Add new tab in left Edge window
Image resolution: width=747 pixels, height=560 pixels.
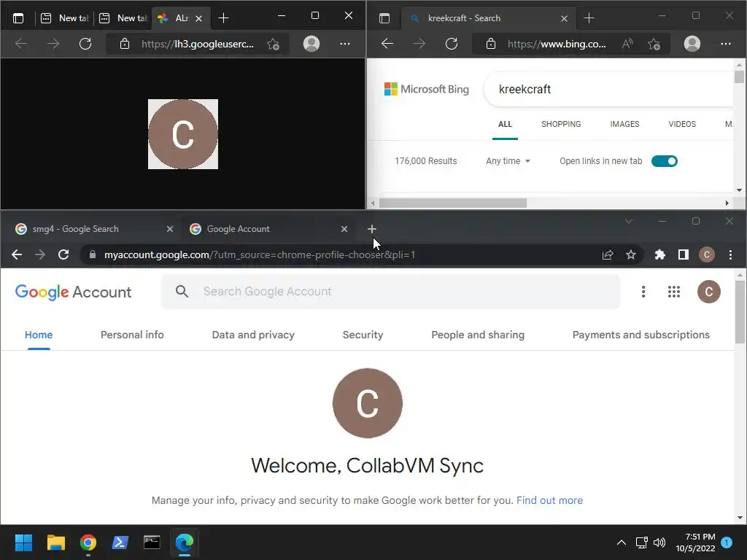[x=223, y=18]
